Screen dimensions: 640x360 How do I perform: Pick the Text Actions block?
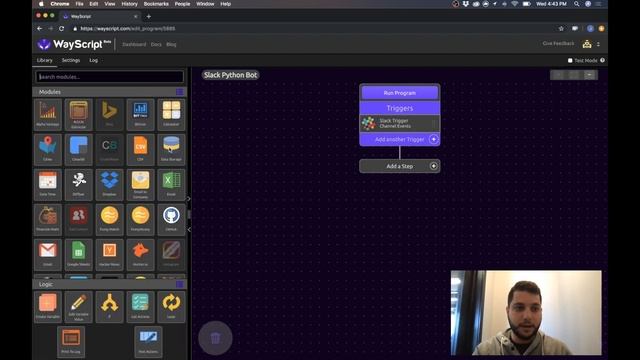point(148,342)
